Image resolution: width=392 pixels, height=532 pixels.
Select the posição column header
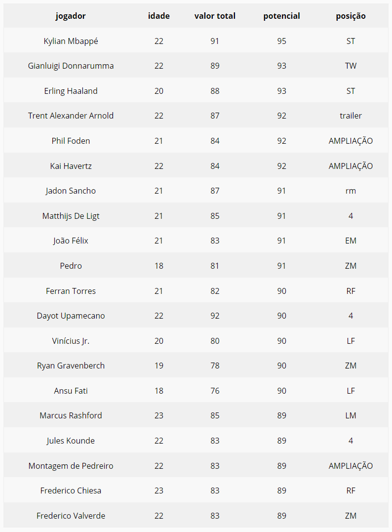[x=351, y=16]
